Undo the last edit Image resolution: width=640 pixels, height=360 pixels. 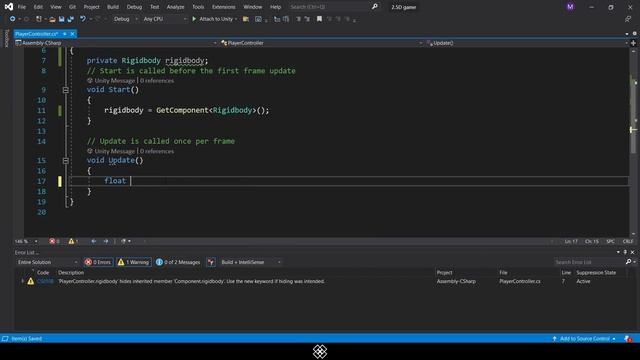point(83,19)
